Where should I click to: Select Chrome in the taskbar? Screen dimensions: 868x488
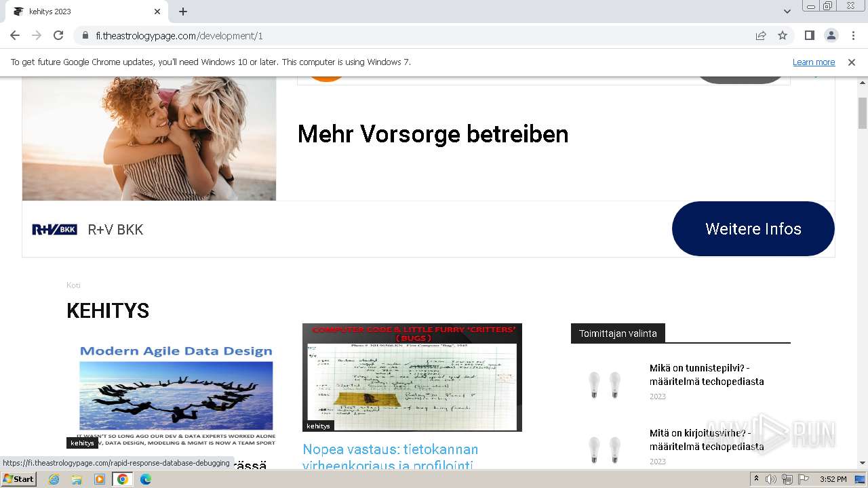[x=122, y=479]
